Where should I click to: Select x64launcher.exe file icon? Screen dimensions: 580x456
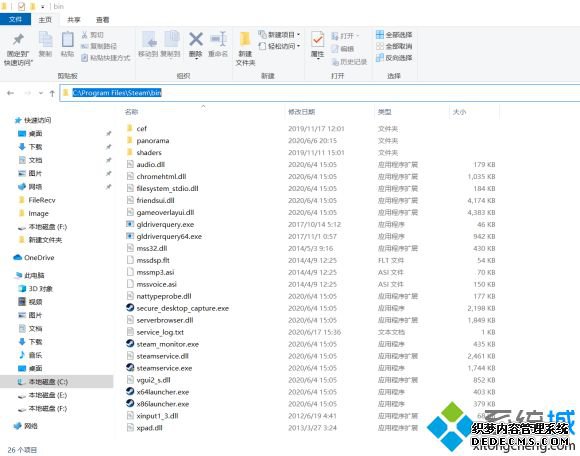(x=130, y=391)
